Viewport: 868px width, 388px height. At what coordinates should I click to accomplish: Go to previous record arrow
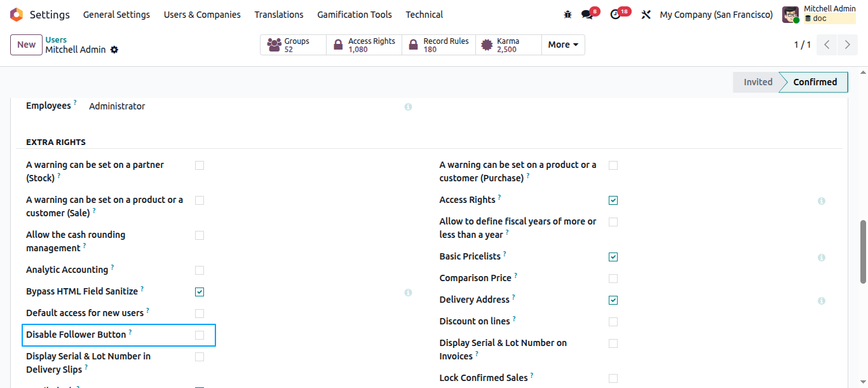click(827, 45)
